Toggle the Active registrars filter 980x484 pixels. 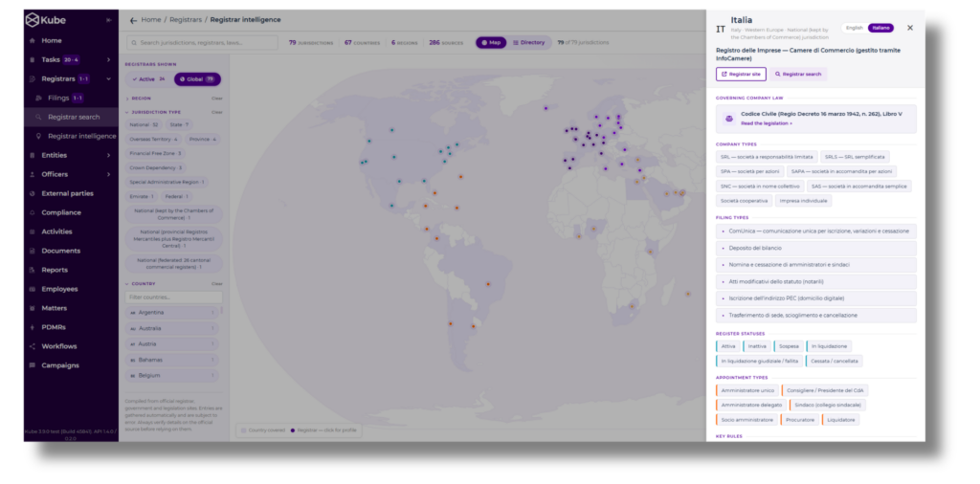tap(148, 79)
